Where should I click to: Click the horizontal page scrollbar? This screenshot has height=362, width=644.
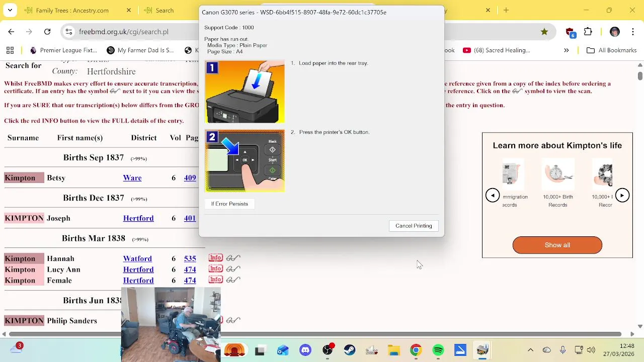pos(314,334)
